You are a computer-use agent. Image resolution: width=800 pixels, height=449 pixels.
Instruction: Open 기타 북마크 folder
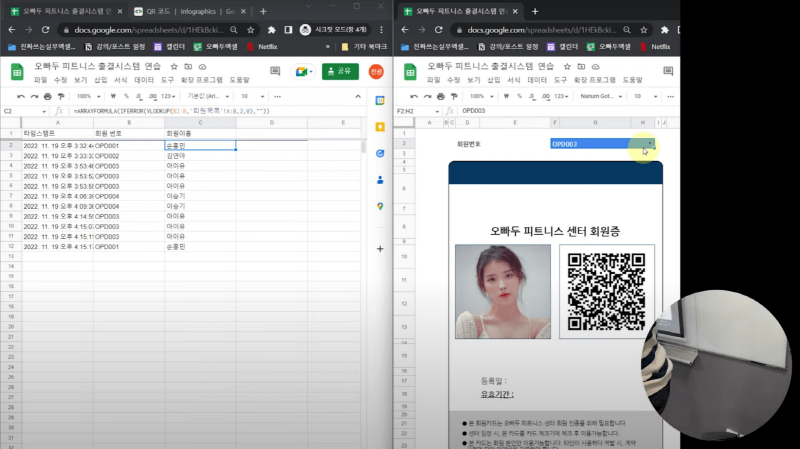(364, 46)
